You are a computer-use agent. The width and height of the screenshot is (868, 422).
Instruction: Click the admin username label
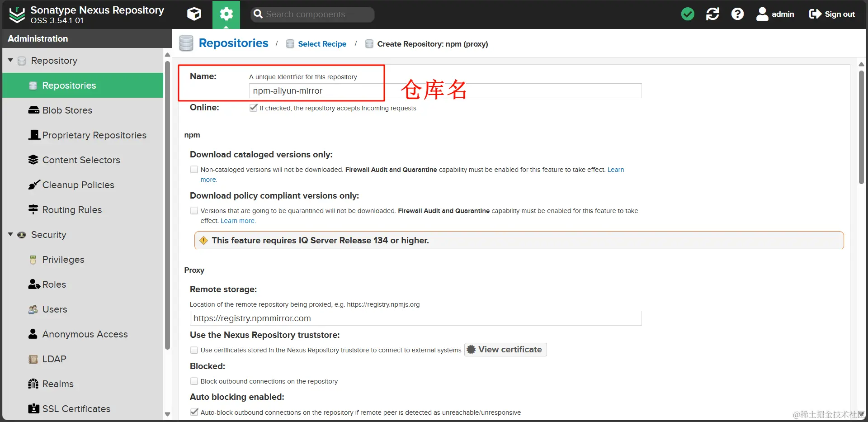coord(783,14)
